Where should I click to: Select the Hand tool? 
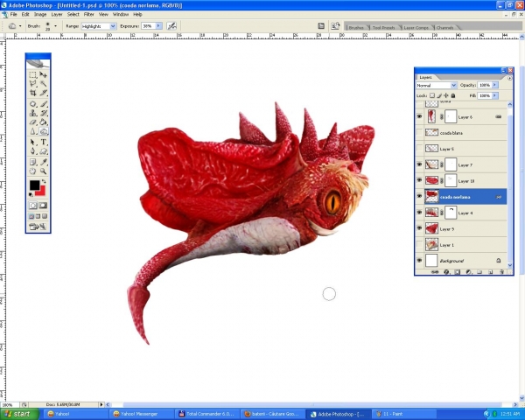(x=33, y=171)
